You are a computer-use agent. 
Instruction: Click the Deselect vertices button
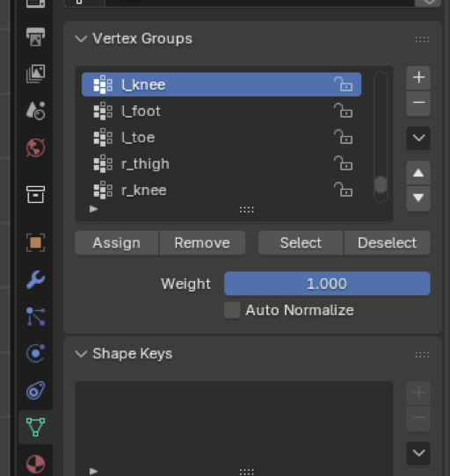coord(387,243)
